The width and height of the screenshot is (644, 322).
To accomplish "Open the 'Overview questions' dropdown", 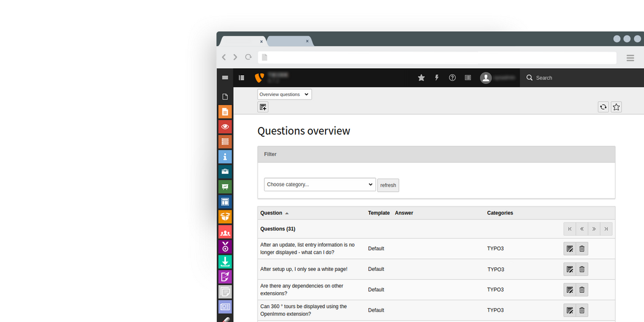I will 284,94.
